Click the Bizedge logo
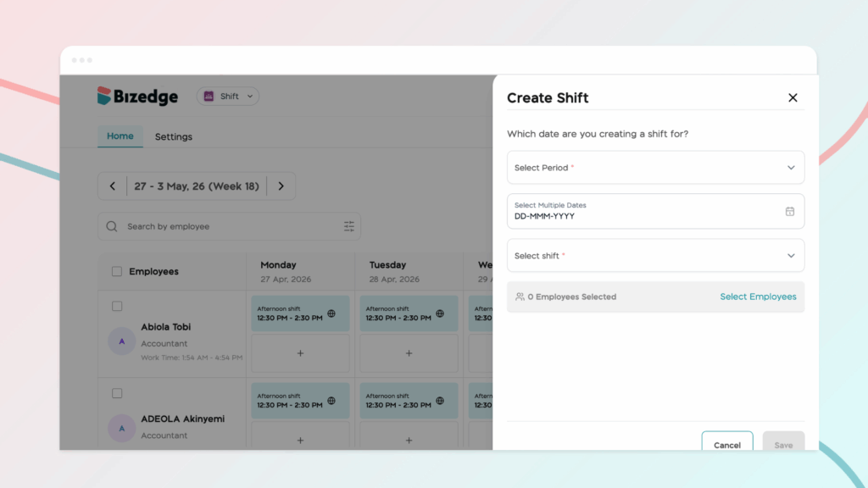The image size is (868, 488). click(137, 97)
